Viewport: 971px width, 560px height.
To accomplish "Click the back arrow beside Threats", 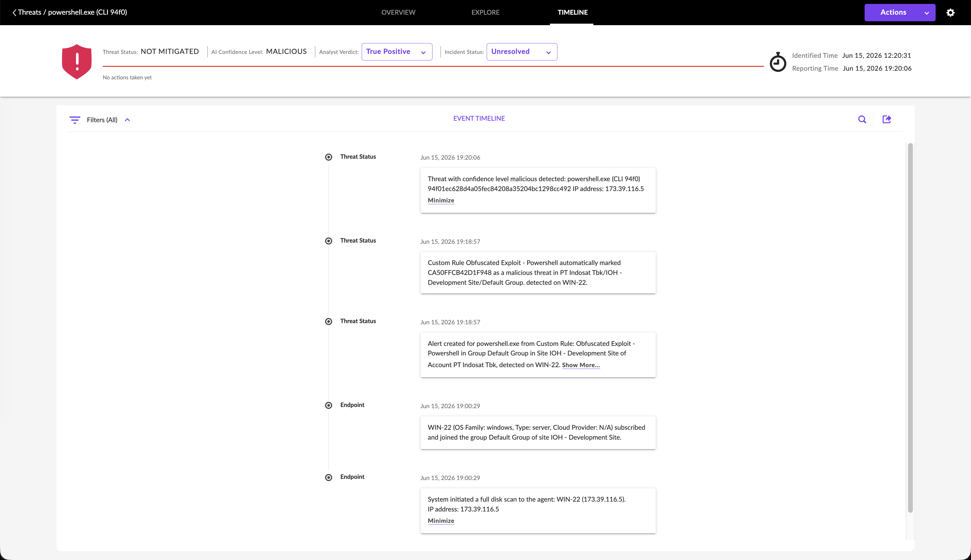I will 14,13.
